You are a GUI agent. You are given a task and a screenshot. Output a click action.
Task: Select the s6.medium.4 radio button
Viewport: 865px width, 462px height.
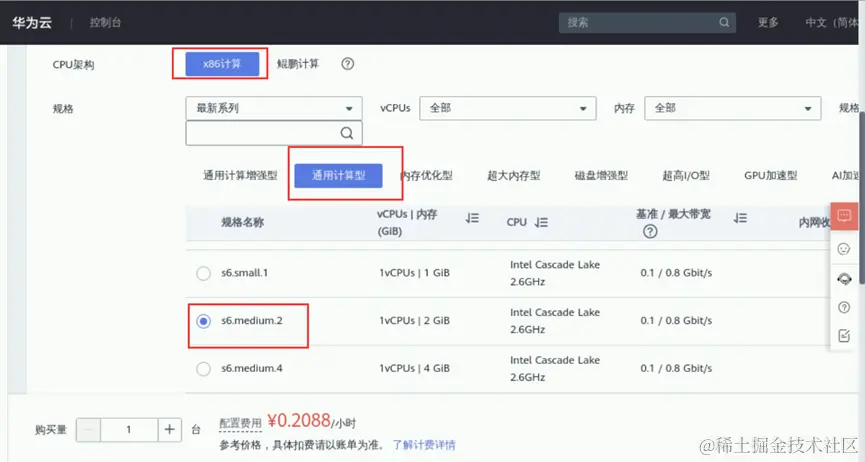pos(204,369)
